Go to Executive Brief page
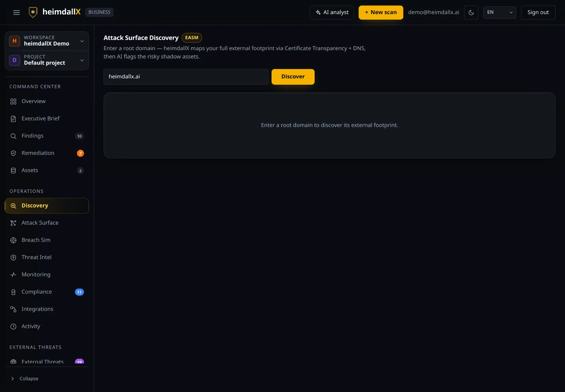Viewport: 565px width, 392px height. pyautogui.click(x=47, y=119)
